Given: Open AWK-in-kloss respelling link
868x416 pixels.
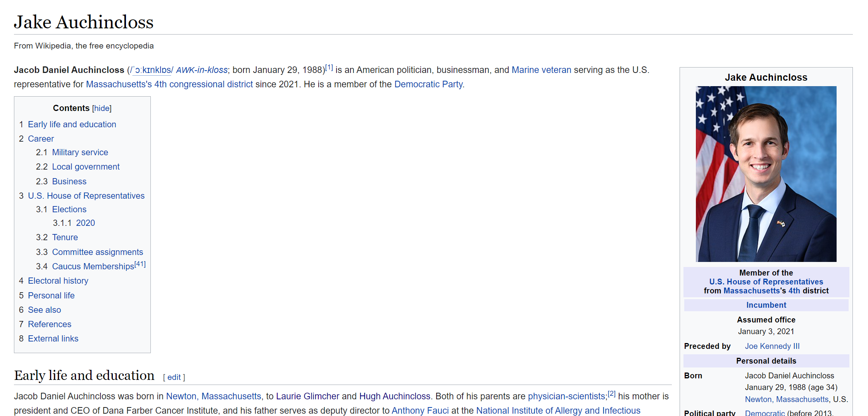Looking at the screenshot, I should coord(202,70).
